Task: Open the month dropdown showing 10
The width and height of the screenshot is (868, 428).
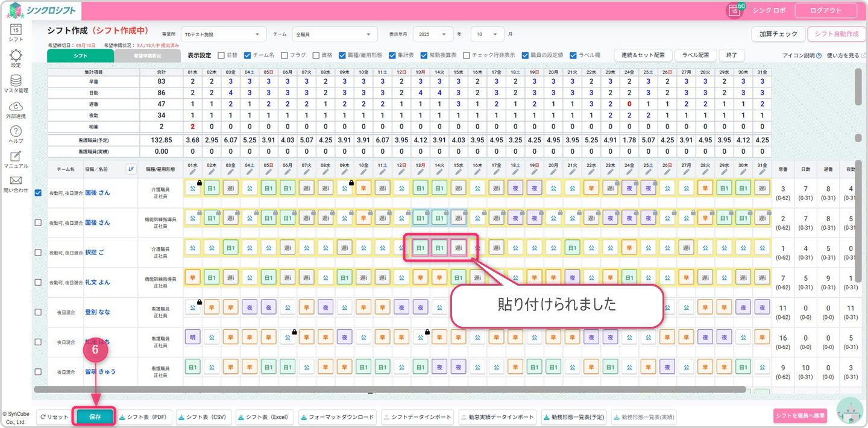Action: (488, 34)
